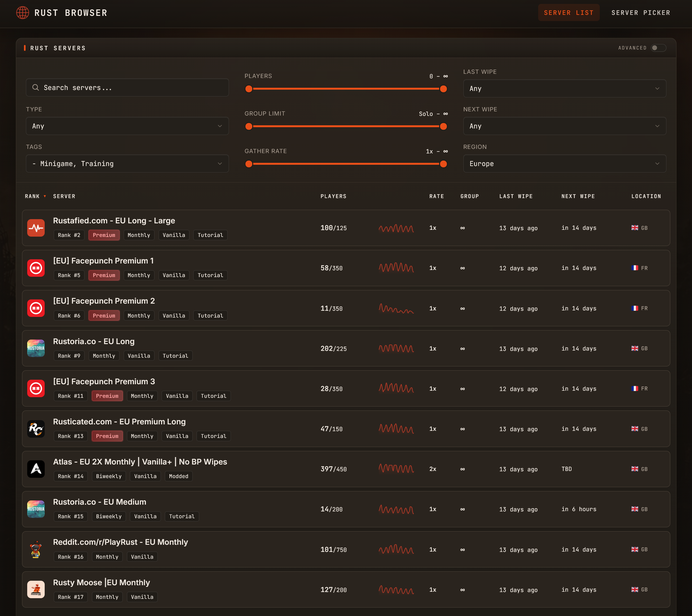Sort by the Rate column header

(x=437, y=196)
